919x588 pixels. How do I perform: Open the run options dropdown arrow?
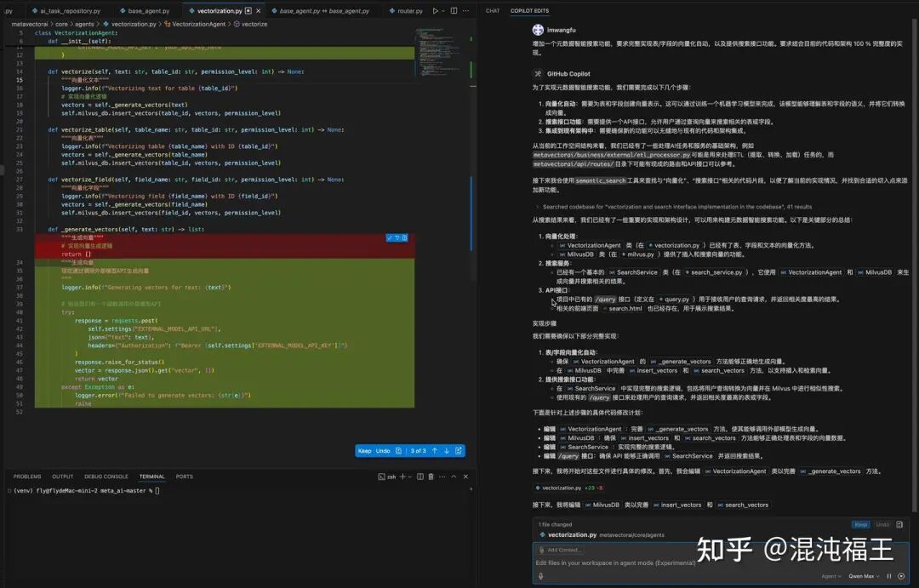(443, 10)
